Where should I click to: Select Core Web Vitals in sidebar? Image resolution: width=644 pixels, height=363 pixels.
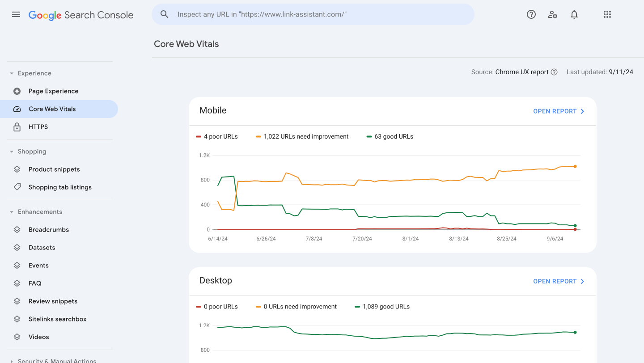59,109
